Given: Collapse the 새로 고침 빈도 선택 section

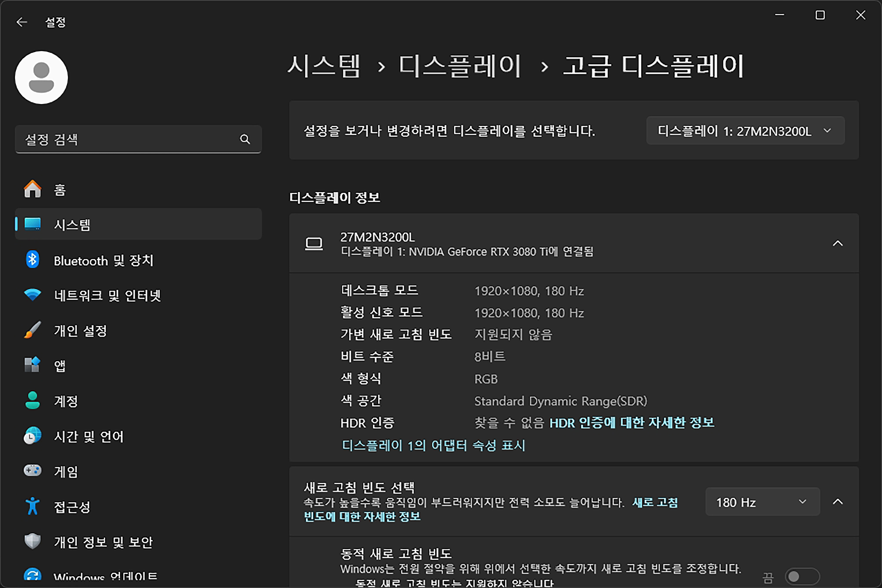Looking at the screenshot, I should [x=837, y=502].
